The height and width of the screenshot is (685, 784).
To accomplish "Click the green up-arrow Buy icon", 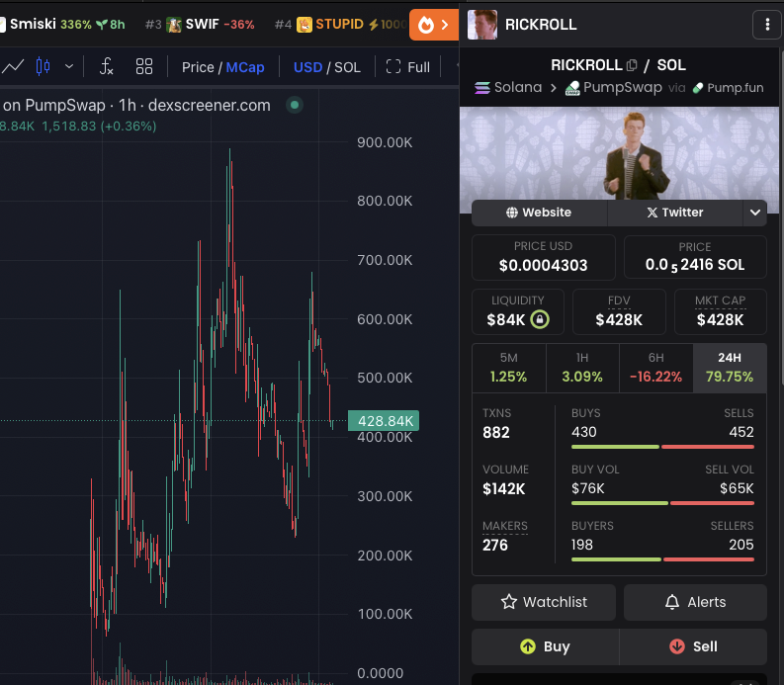I will tap(528, 646).
